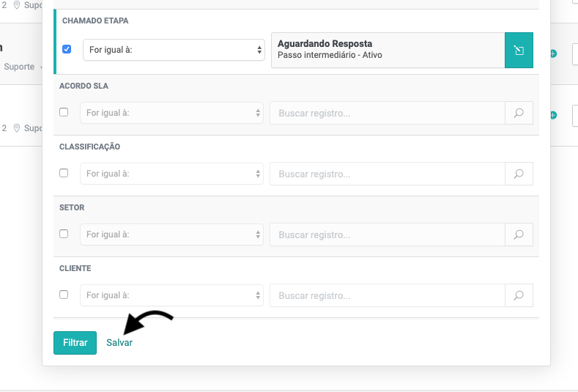Select the Aguardando Resposta record box
The height and width of the screenshot is (392, 578).
388,51
